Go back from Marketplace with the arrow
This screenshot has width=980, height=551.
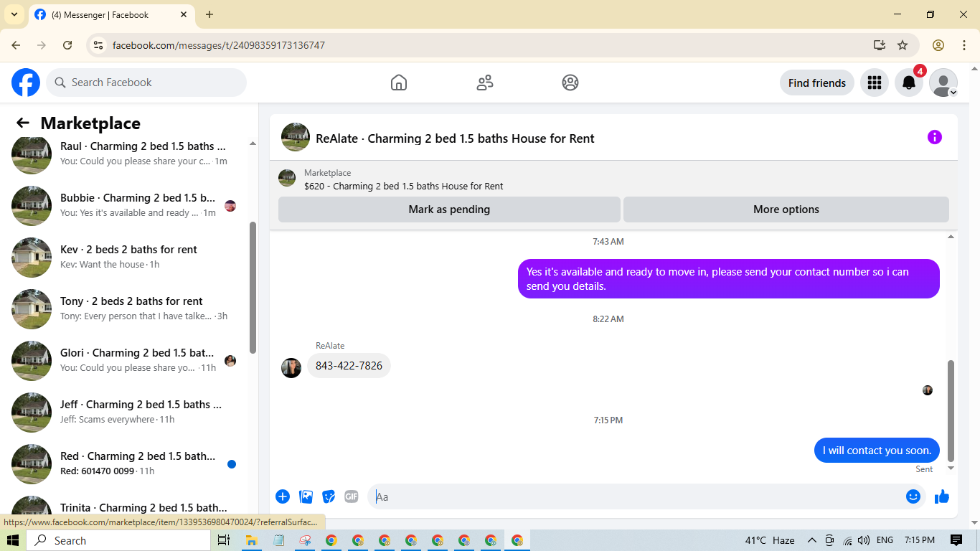click(x=23, y=123)
